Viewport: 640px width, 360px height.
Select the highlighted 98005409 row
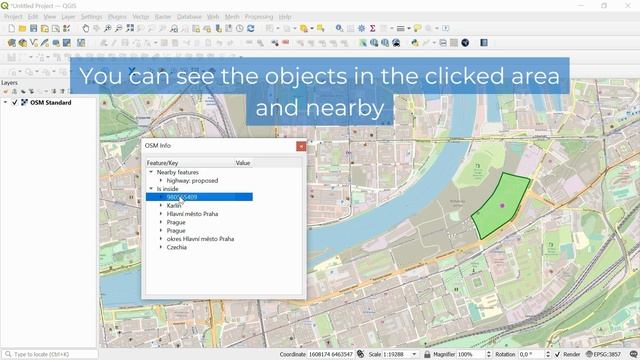pyautogui.click(x=199, y=197)
